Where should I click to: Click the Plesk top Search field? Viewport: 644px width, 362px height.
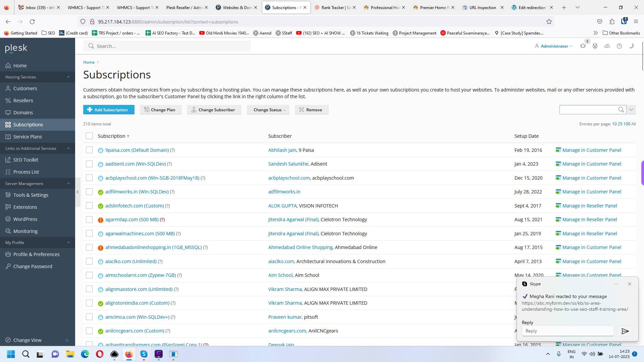pos(167,46)
